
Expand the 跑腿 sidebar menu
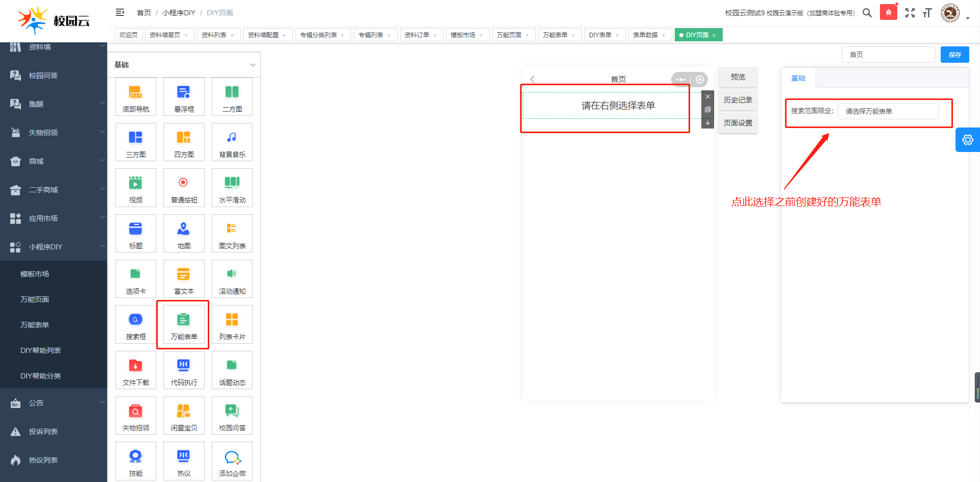coord(54,104)
